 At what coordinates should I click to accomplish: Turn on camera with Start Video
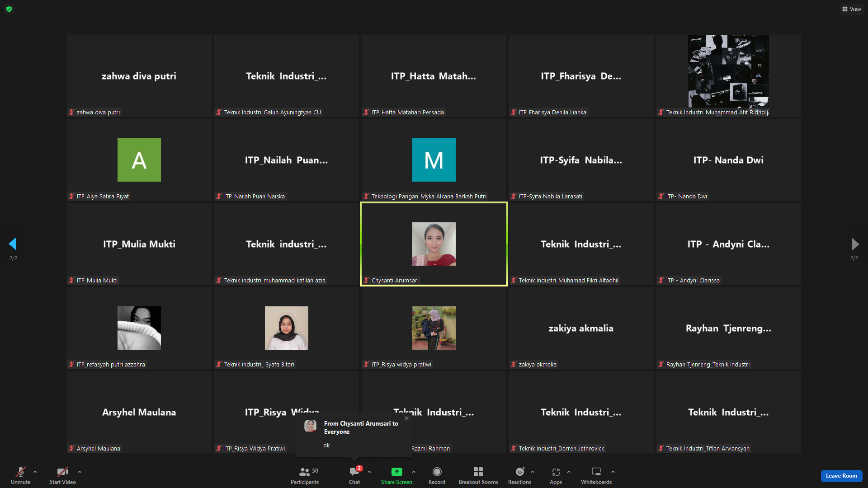tap(62, 472)
